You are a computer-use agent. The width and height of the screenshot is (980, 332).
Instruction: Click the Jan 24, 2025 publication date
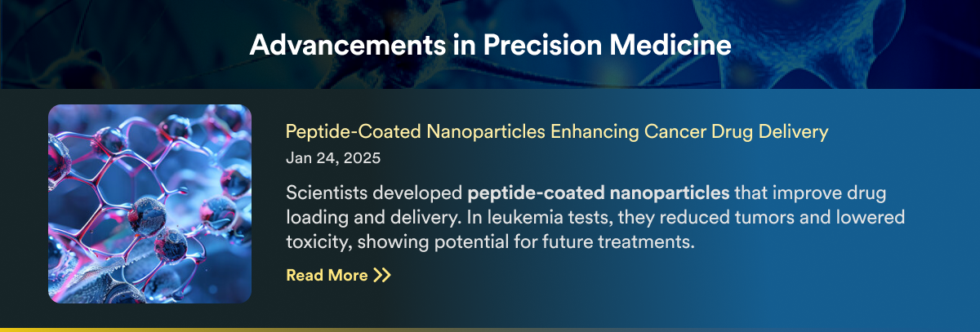coord(333,158)
